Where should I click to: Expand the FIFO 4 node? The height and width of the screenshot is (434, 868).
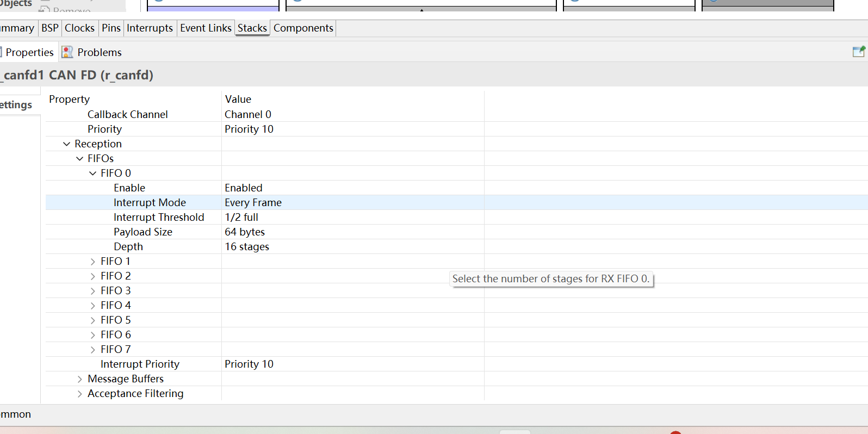pyautogui.click(x=92, y=306)
